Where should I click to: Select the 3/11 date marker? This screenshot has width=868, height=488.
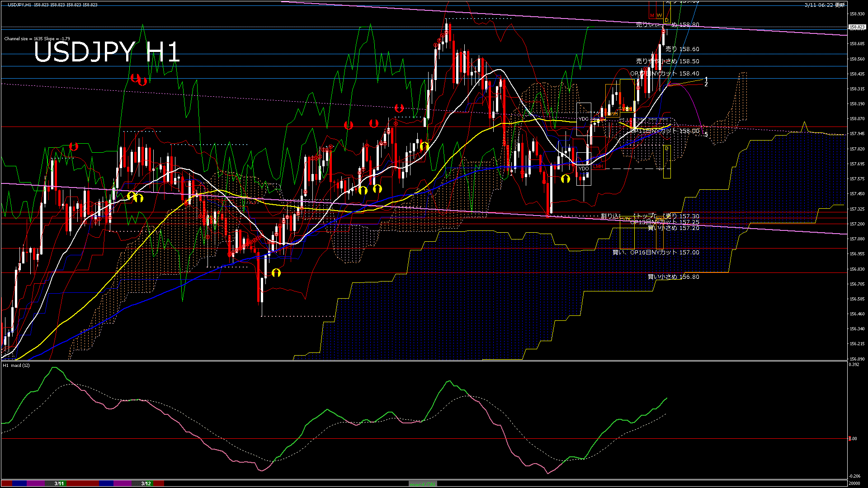[x=59, y=483]
